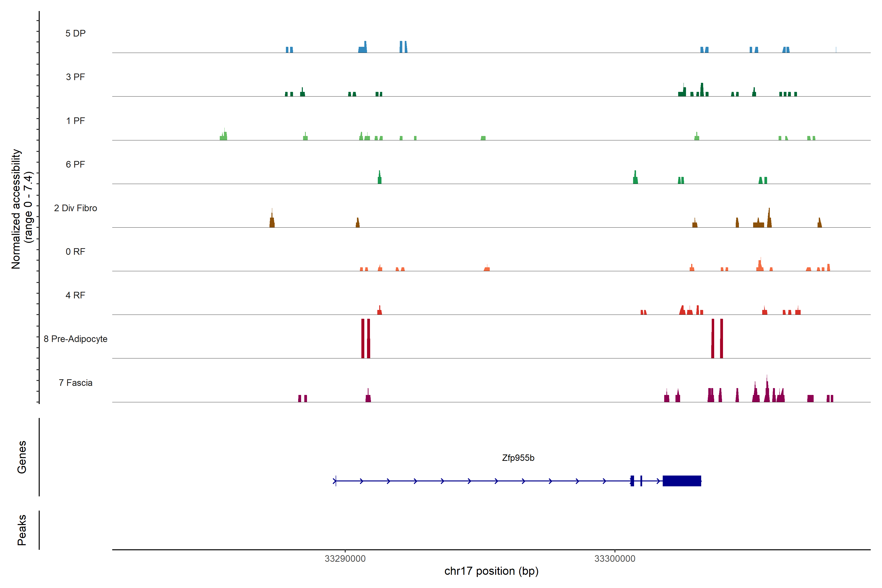Click the large final exon of Zfp955b
This screenshot has height=588, width=882.
coord(681,481)
